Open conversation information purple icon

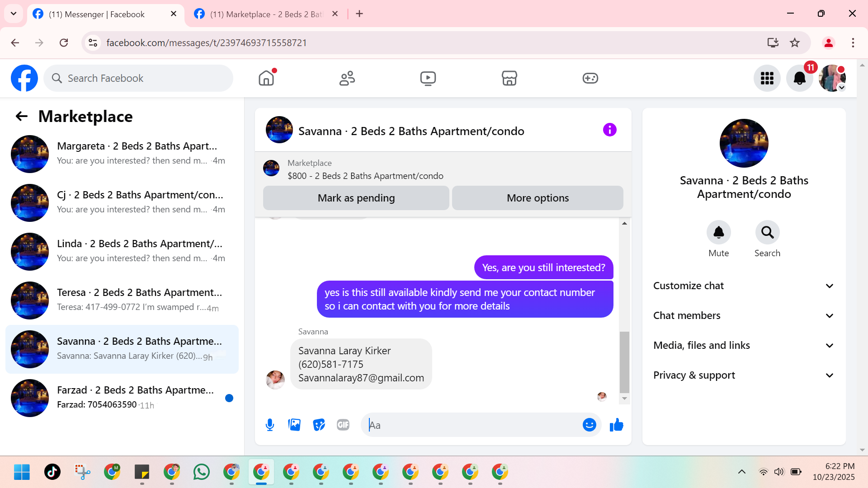coord(609,130)
